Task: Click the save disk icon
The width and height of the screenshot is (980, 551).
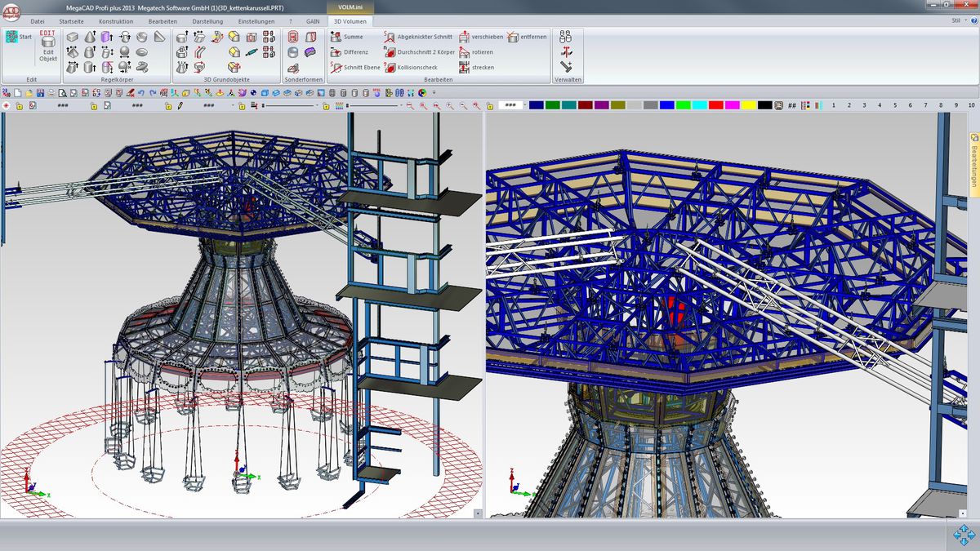Action: coord(42,92)
